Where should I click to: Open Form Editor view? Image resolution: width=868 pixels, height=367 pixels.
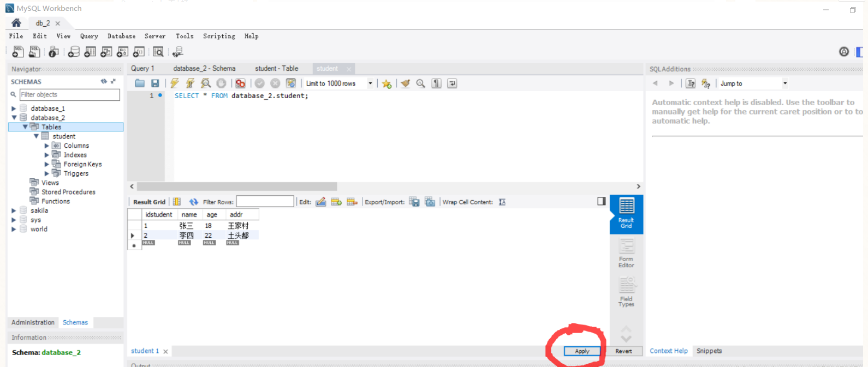[626, 254]
